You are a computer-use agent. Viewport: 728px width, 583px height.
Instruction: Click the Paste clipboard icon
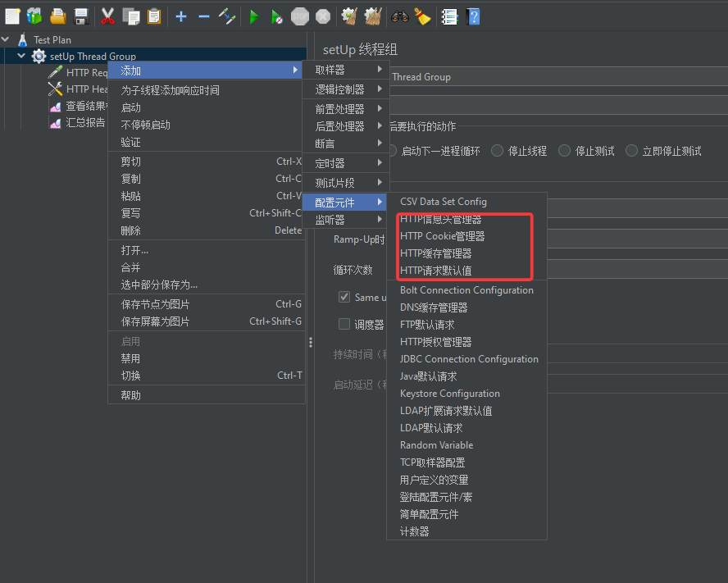153,16
